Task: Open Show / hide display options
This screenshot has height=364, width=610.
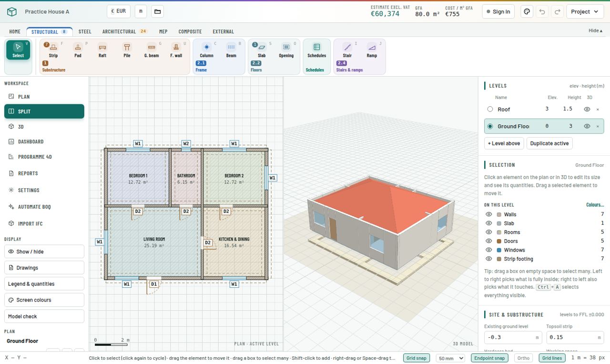Action: tap(44, 252)
